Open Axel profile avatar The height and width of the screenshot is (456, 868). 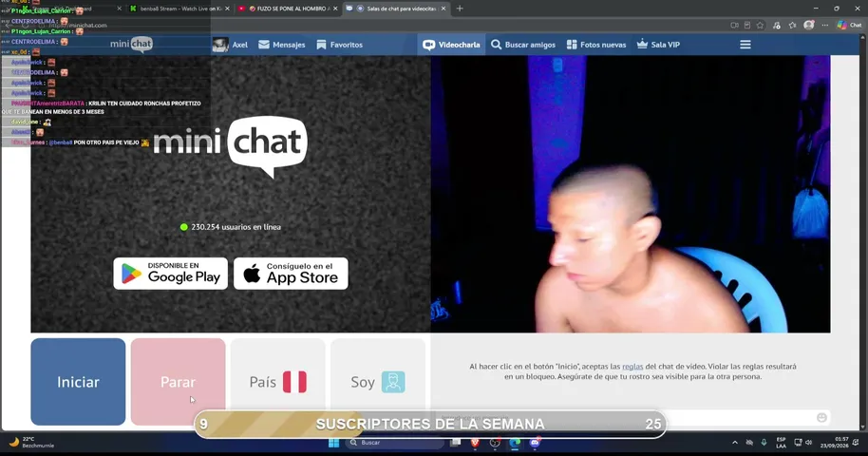[x=220, y=45]
